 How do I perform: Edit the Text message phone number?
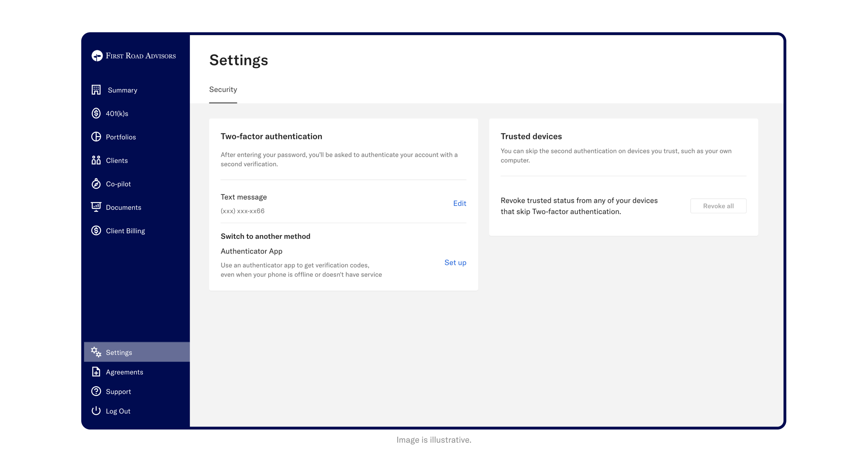coord(460,203)
